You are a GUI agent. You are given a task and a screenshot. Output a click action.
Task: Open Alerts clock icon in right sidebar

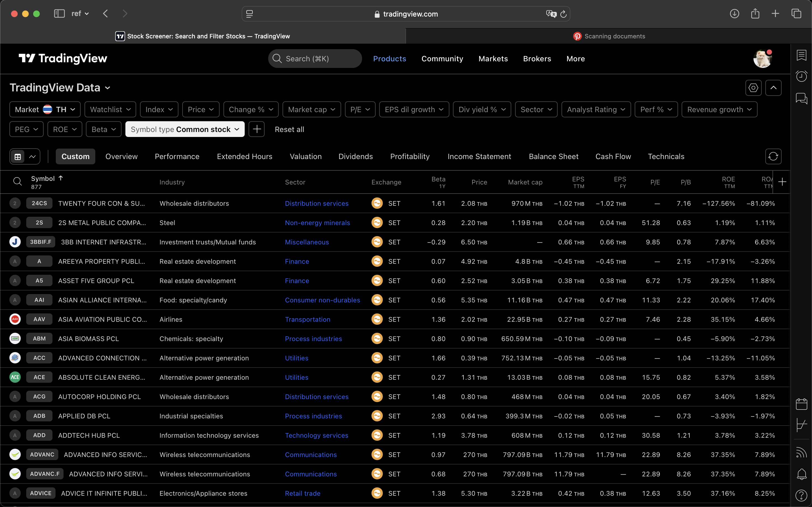(802, 76)
